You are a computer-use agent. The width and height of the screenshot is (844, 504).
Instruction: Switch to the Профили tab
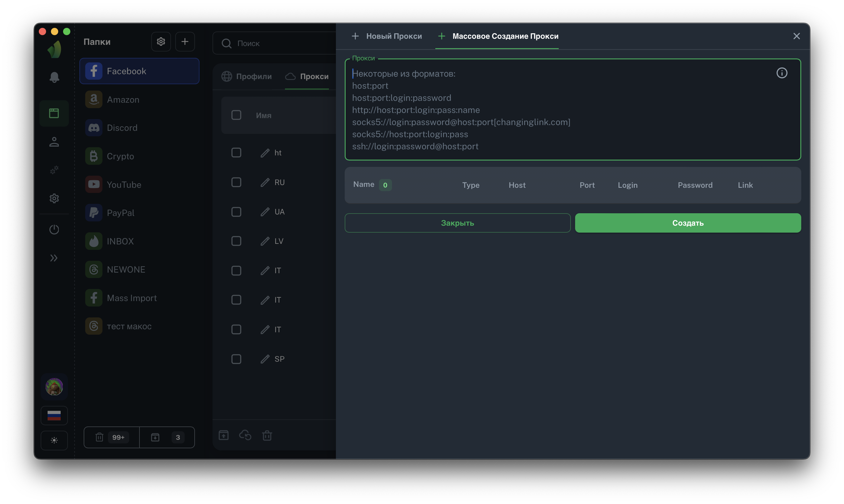(x=247, y=76)
